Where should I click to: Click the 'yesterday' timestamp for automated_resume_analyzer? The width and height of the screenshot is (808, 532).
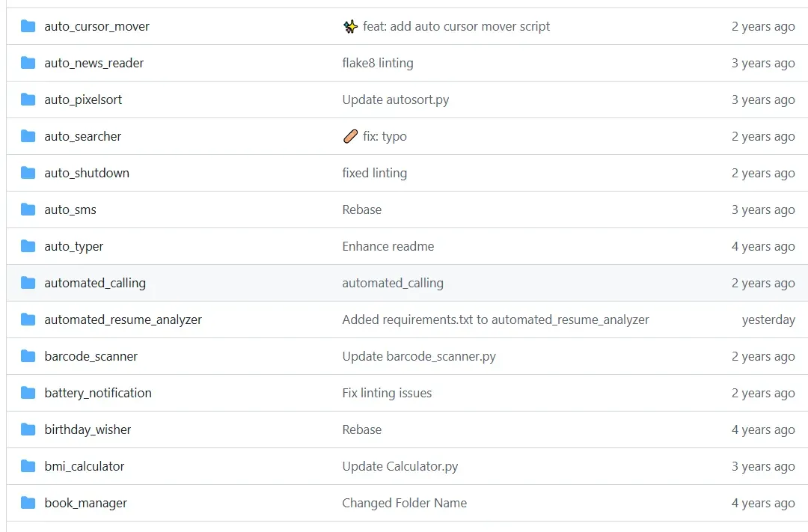click(768, 319)
